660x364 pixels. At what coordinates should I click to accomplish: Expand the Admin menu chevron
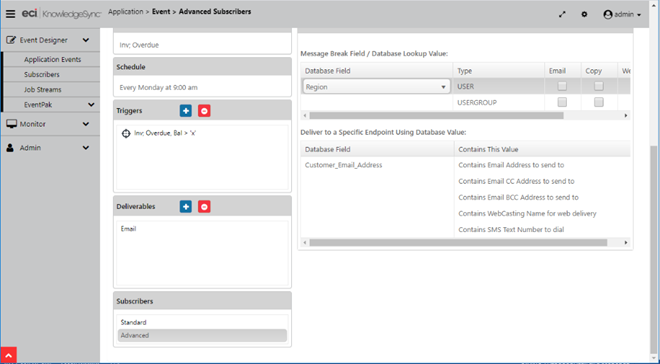(86, 148)
